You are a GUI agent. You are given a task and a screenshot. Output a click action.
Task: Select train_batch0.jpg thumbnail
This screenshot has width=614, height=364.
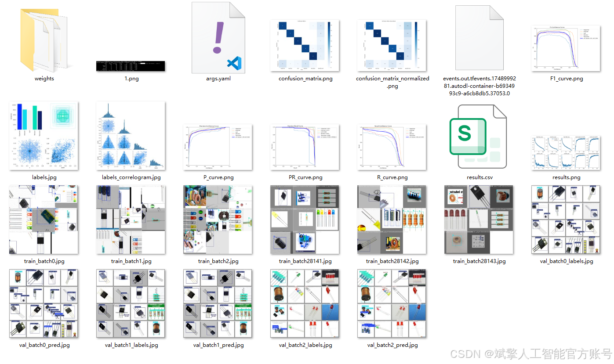point(44,220)
